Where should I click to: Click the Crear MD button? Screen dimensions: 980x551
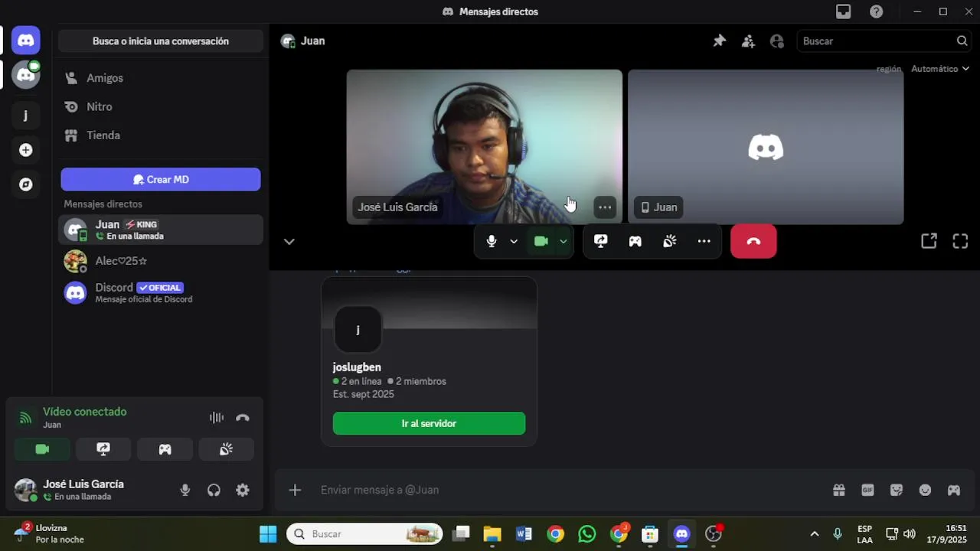[161, 179]
